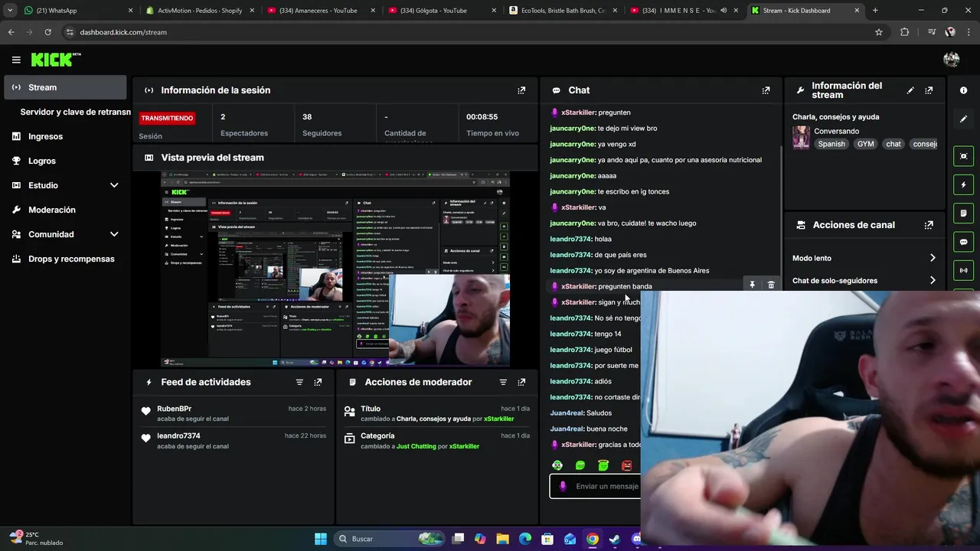Click the lightning bolt icon in the right rail
Viewport: 980px width, 551px height.
[963, 184]
